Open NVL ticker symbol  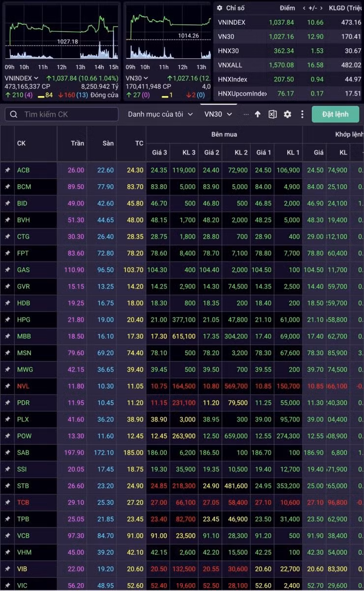point(23,387)
